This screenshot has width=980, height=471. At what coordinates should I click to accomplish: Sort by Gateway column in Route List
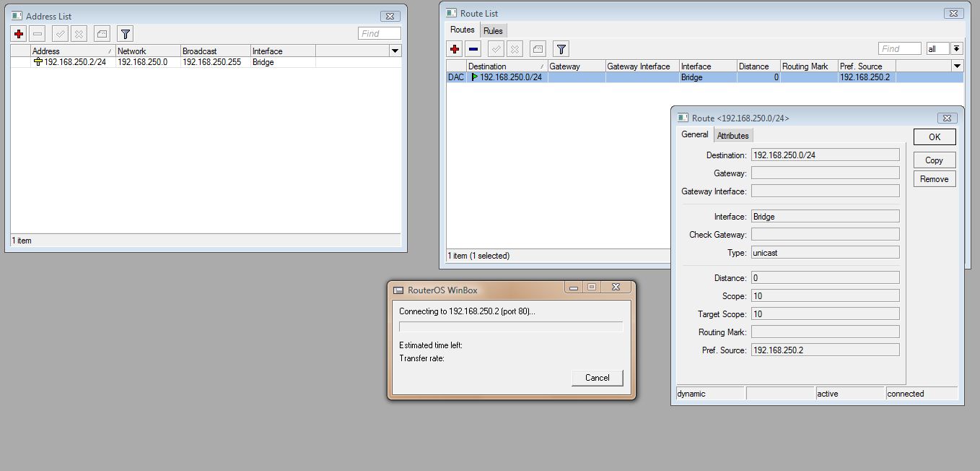tap(577, 66)
